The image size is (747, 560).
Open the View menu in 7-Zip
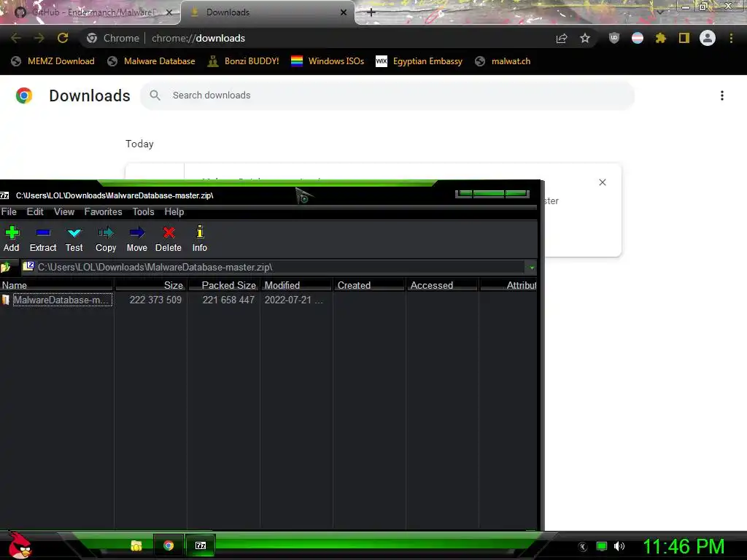pyautogui.click(x=64, y=212)
